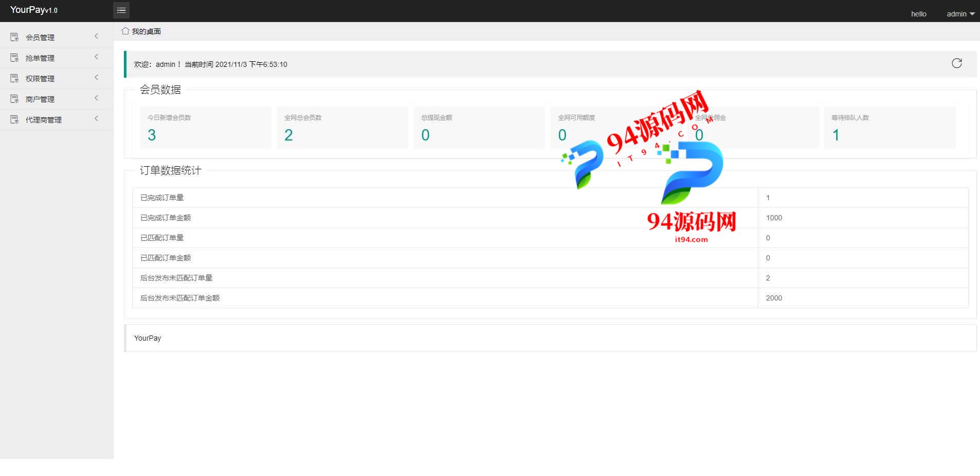Expand the 代理商管理 chevron
The image size is (980, 476).
click(96, 119)
